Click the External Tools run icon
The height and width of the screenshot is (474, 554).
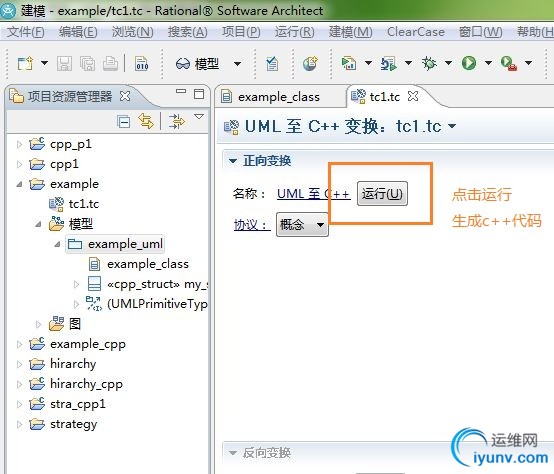tap(509, 64)
